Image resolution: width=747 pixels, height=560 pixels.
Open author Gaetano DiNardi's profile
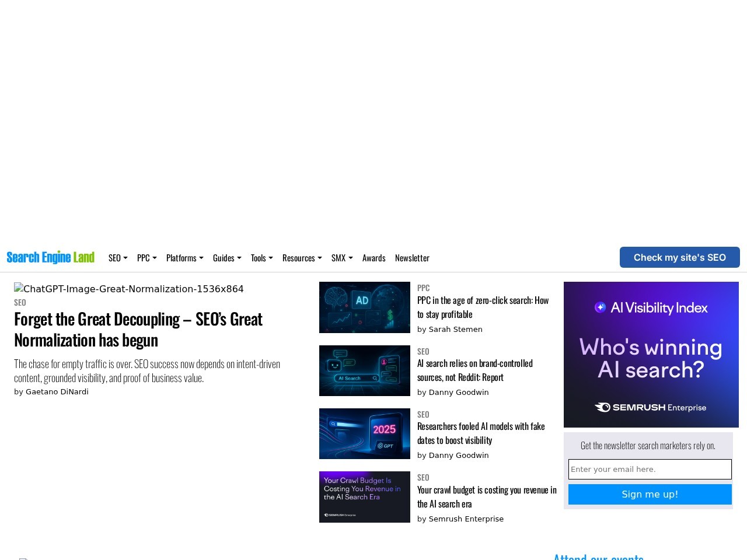coord(57,392)
